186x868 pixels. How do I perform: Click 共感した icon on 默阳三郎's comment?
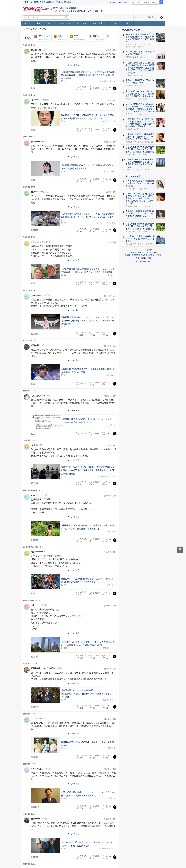pyautogui.click(x=77, y=384)
